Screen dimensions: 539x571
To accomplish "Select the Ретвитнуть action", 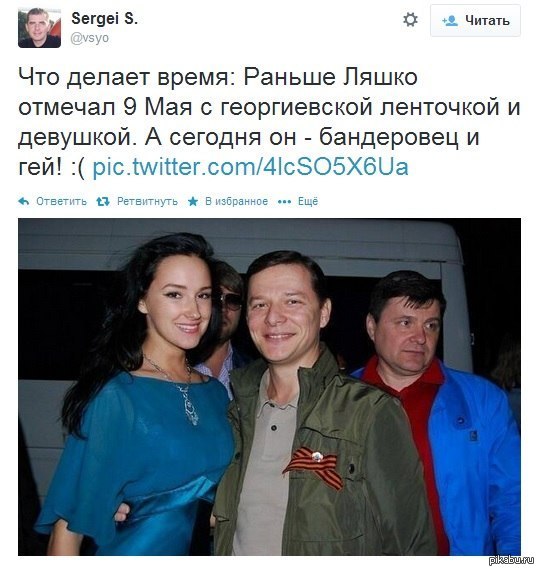I will [147, 201].
